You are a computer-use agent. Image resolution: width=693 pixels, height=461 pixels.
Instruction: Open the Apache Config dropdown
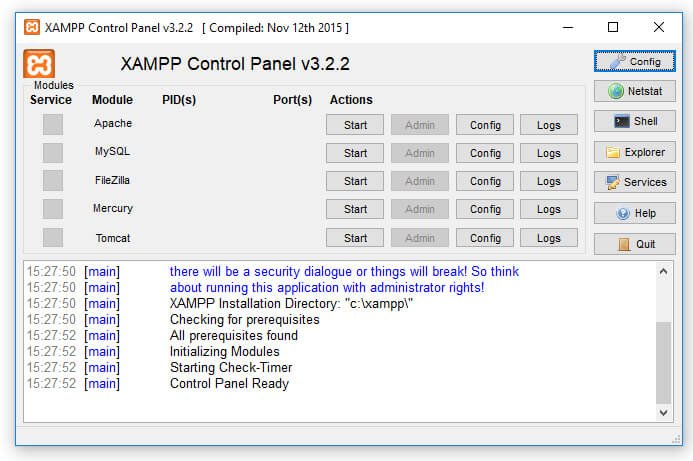coord(485,125)
